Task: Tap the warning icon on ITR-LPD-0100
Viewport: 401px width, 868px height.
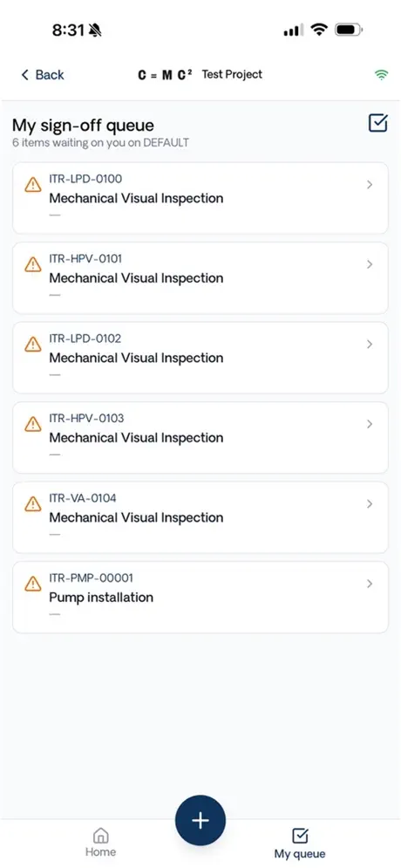Action: pyautogui.click(x=33, y=184)
